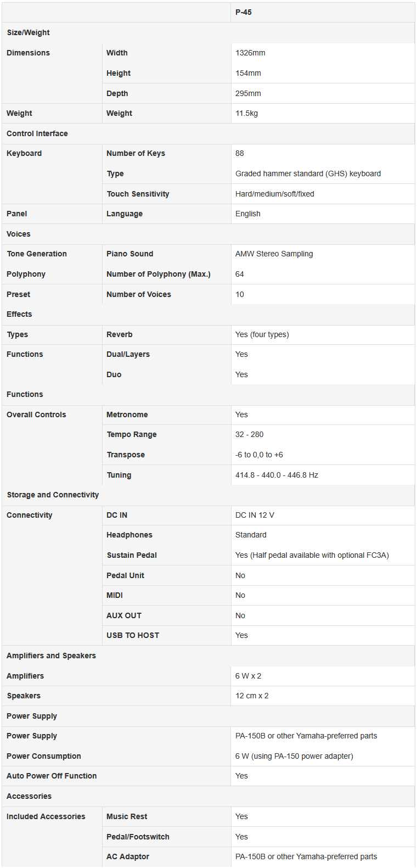
Task: Click the 1326mm width value
Action: pos(250,53)
